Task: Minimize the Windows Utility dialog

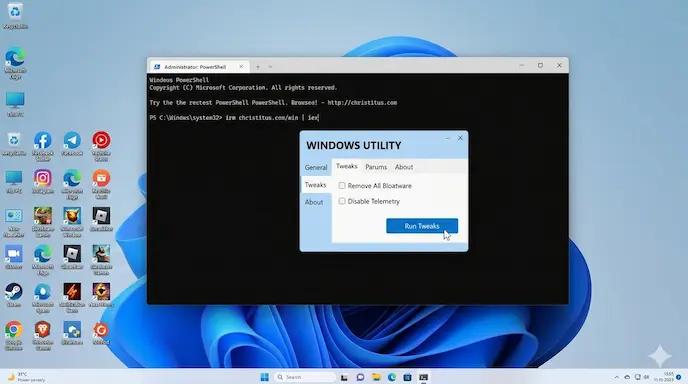Action: click(x=447, y=138)
